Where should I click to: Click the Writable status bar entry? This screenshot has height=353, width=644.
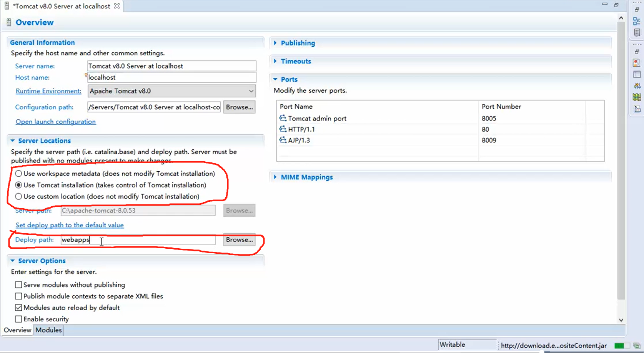click(x=467, y=345)
